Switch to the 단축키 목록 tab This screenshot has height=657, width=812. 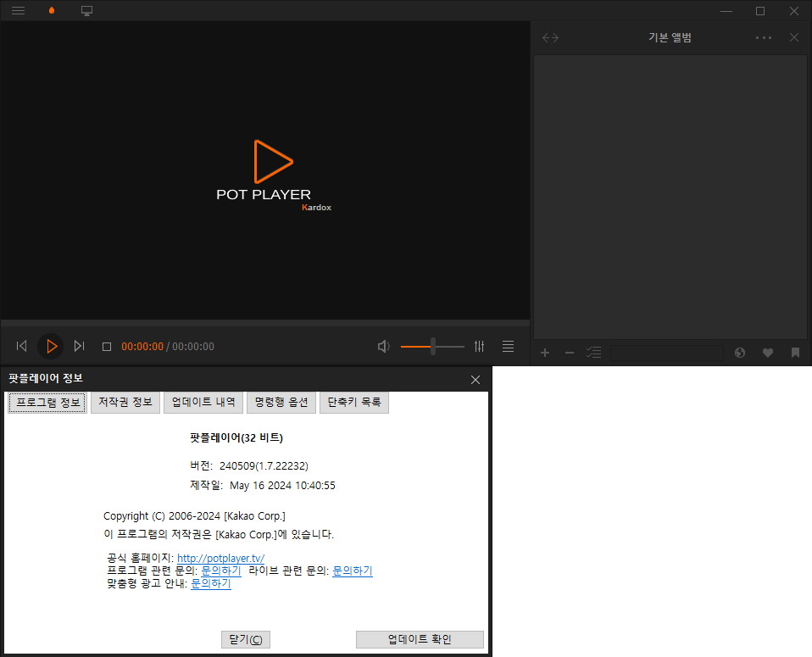354,403
